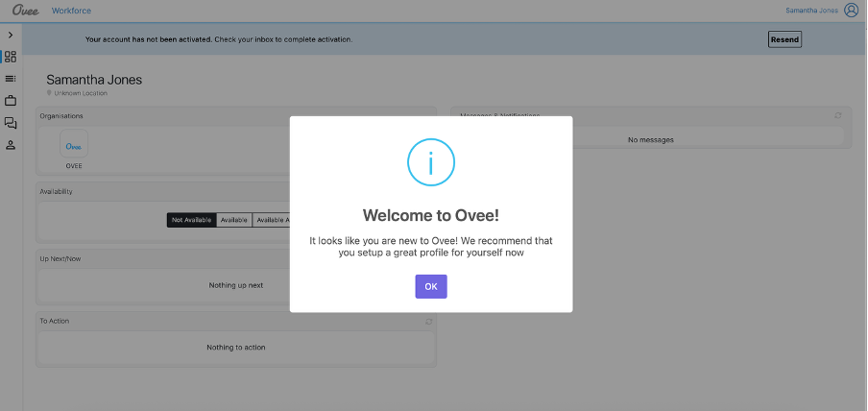Click the briefcase jobs icon in sidebar
This screenshot has width=868, height=411.
point(11,101)
